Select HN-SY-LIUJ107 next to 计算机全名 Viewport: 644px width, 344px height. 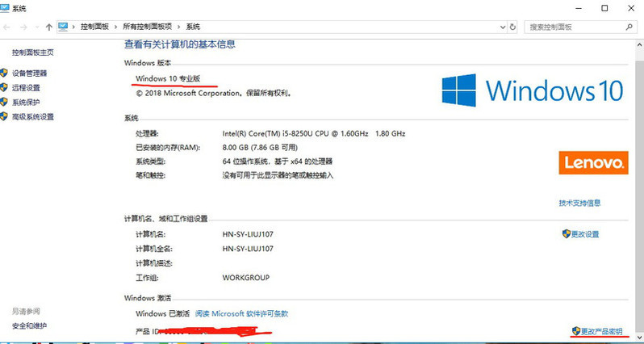coord(248,249)
